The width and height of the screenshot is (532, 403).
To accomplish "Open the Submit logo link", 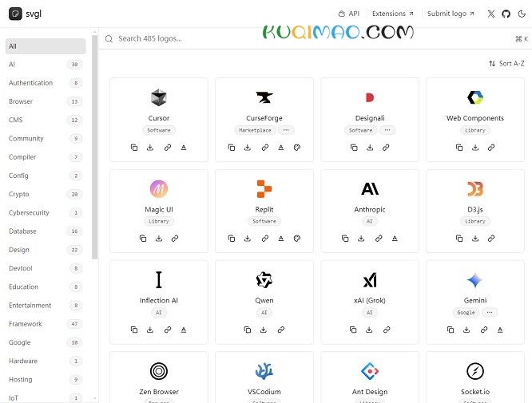I will (451, 14).
